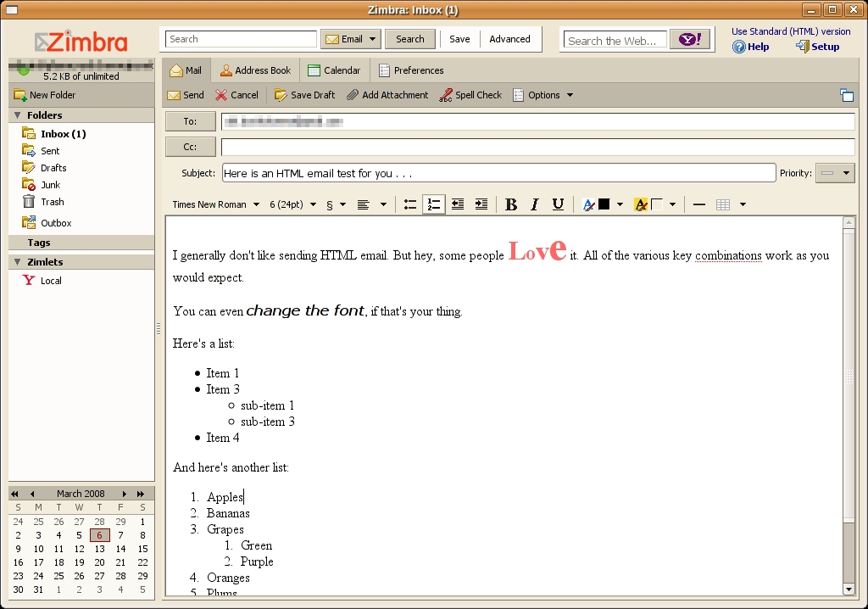This screenshot has height=609, width=868.
Task: Open the Address Book tab
Action: (255, 70)
